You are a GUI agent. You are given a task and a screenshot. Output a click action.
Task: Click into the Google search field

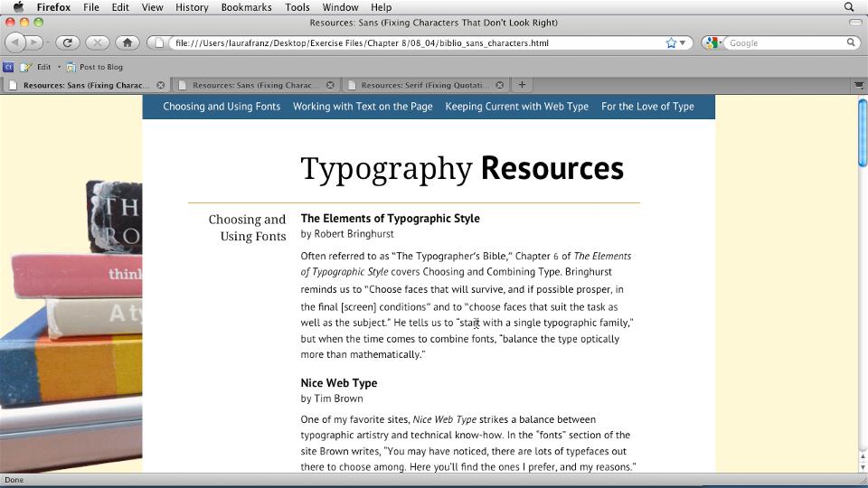click(786, 42)
